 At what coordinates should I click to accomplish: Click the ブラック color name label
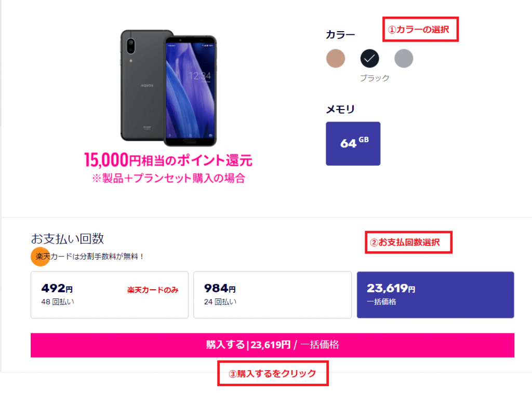click(x=375, y=78)
